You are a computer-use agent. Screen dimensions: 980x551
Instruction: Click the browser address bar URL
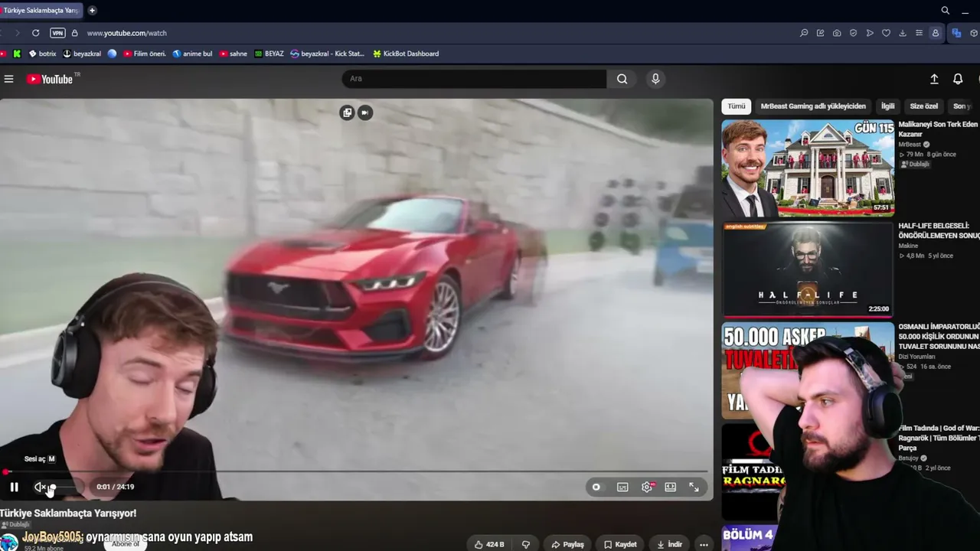[x=127, y=33]
